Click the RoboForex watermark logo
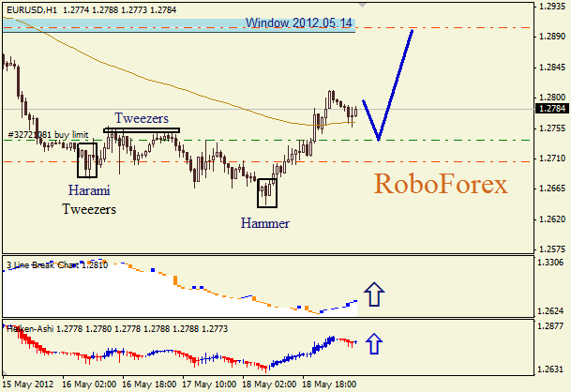Image resolution: width=571 pixels, height=392 pixels. pos(440,185)
